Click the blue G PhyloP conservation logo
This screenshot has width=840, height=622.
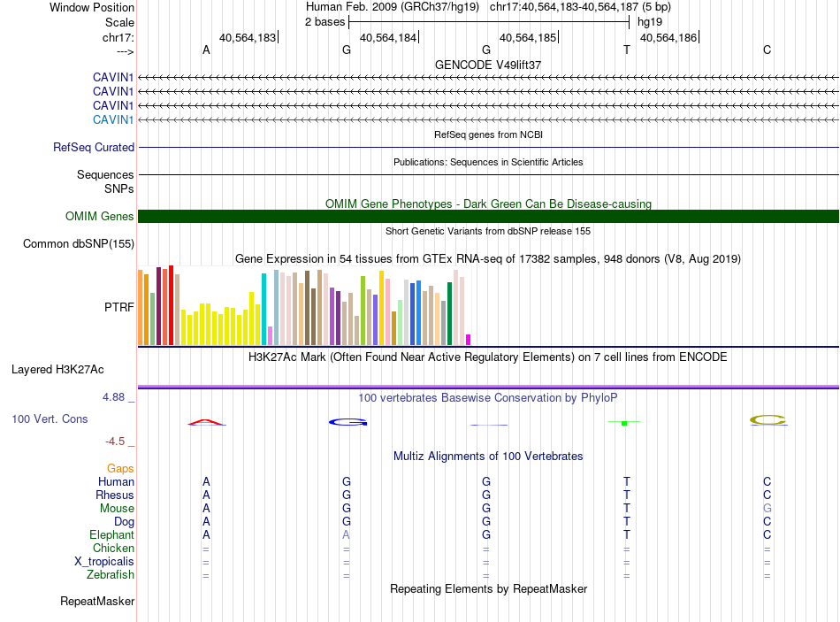click(348, 422)
